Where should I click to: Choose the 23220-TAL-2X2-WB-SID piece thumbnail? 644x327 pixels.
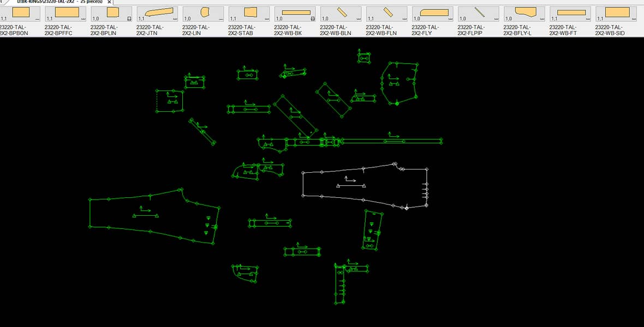coord(617,13)
